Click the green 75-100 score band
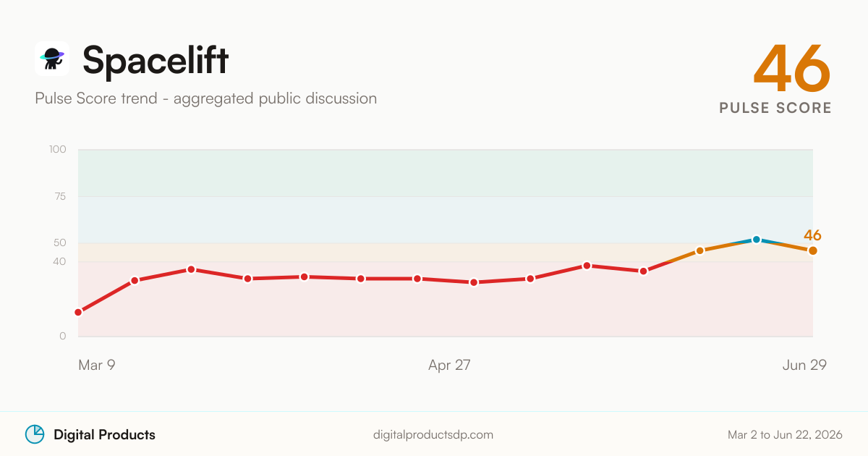This screenshot has width=868, height=456. [446, 173]
